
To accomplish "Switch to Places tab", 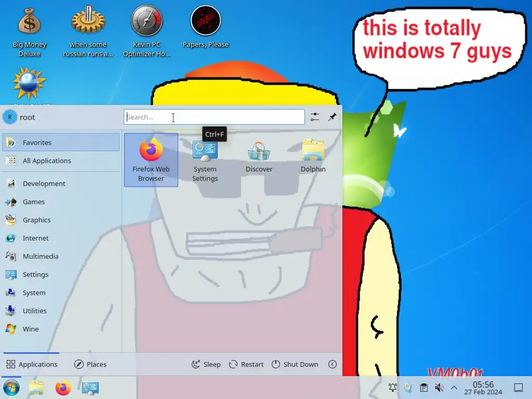I will pos(90,364).
